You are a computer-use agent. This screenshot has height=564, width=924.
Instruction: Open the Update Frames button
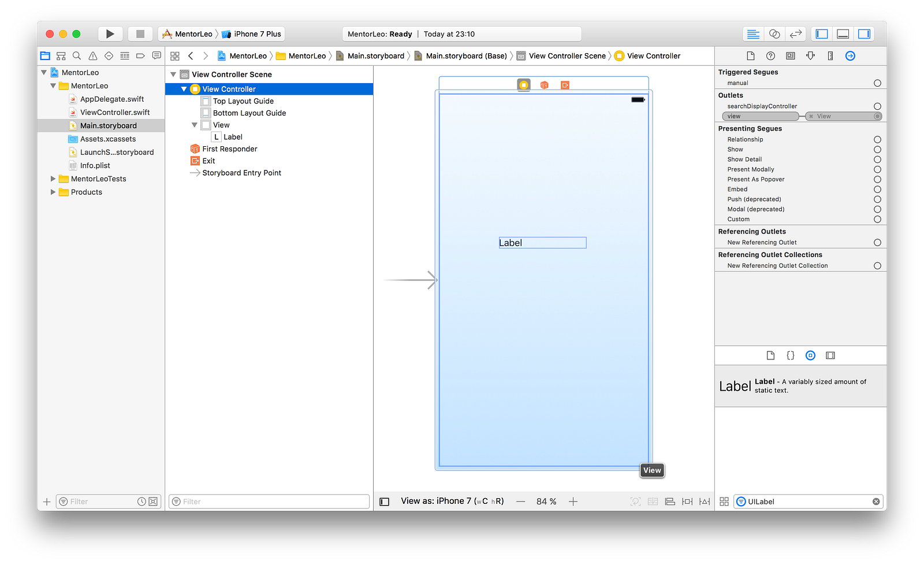click(635, 502)
